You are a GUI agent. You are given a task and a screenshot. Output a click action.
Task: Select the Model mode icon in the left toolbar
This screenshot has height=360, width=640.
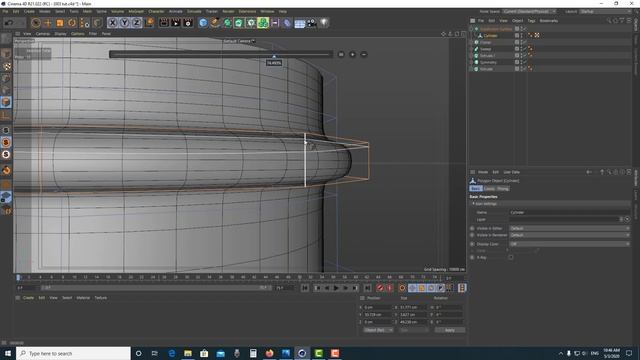pyautogui.click(x=6, y=54)
